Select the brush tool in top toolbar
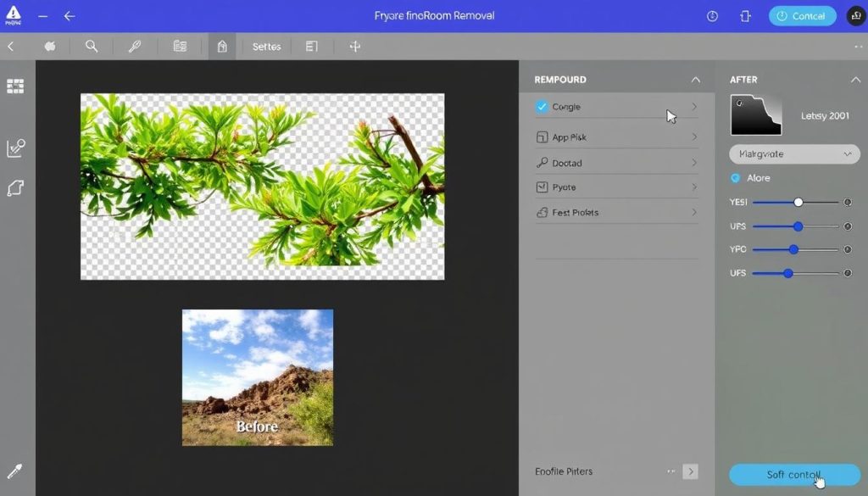 [x=135, y=47]
